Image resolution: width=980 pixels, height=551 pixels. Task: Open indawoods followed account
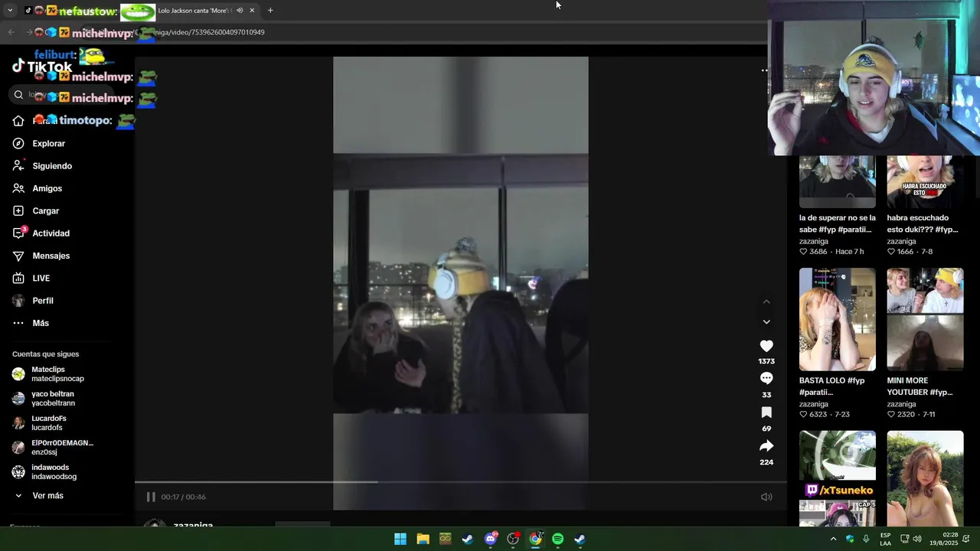(x=54, y=471)
